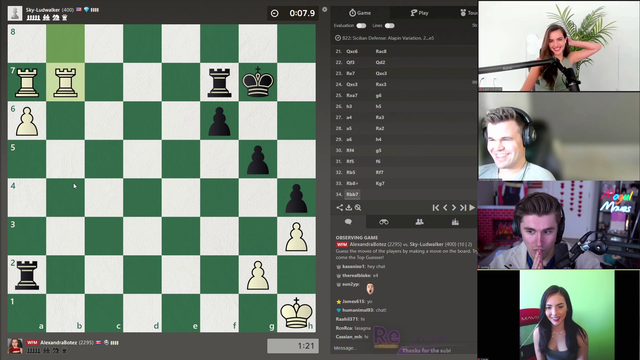
Task: Click the white pawn on g2
Action: 258,275
